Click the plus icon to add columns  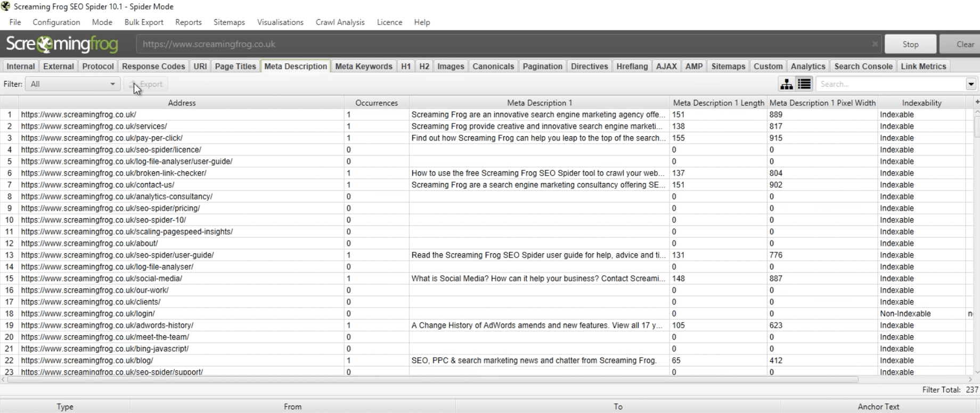coord(977,102)
